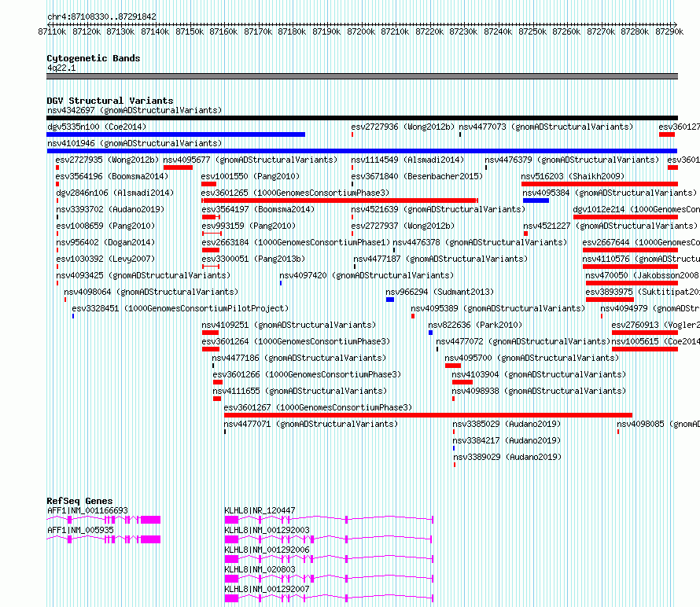Click the nsv4476378 variant label
The image size is (700, 607).
(480, 242)
